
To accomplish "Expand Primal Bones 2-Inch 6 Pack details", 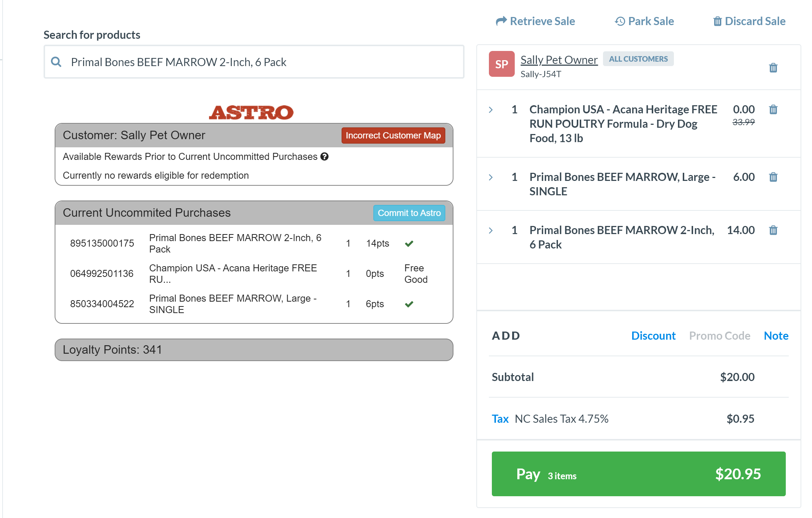I will click(491, 230).
